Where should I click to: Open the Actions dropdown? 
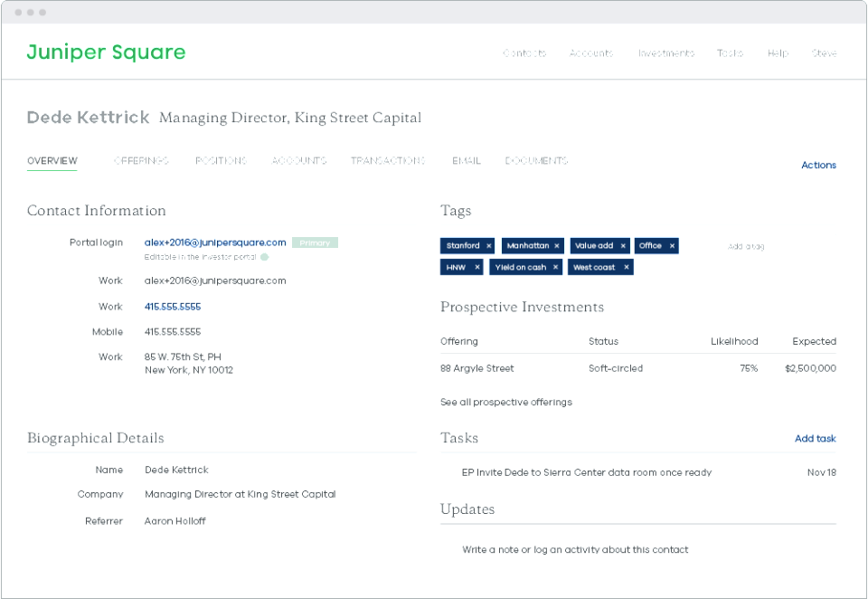coord(818,166)
